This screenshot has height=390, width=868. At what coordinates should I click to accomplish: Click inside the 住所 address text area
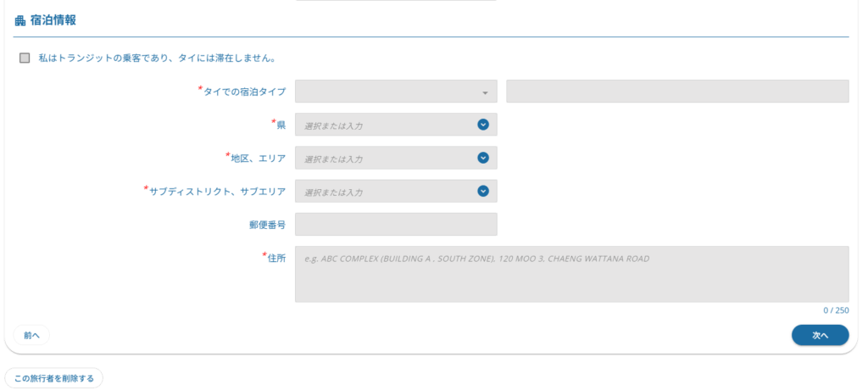[x=572, y=274]
